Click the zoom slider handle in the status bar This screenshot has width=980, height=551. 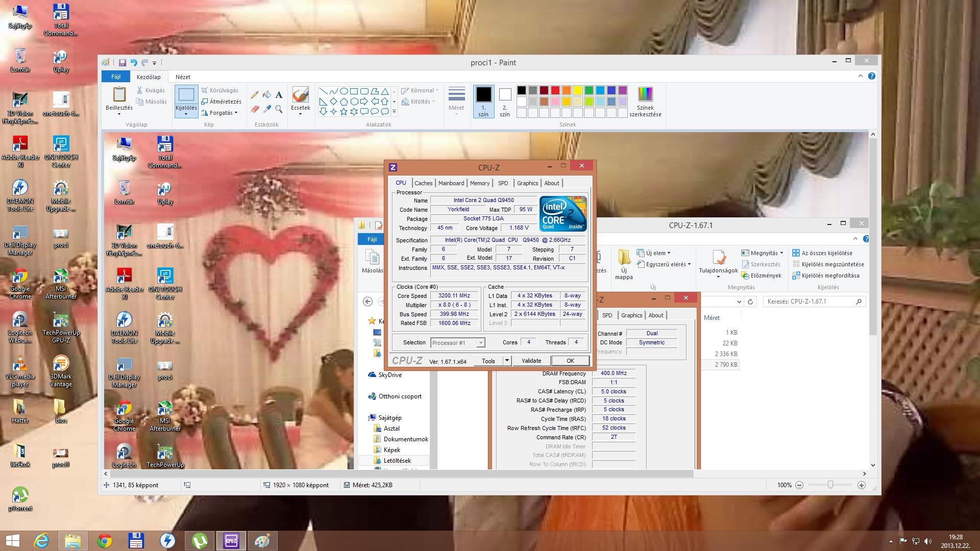point(830,485)
